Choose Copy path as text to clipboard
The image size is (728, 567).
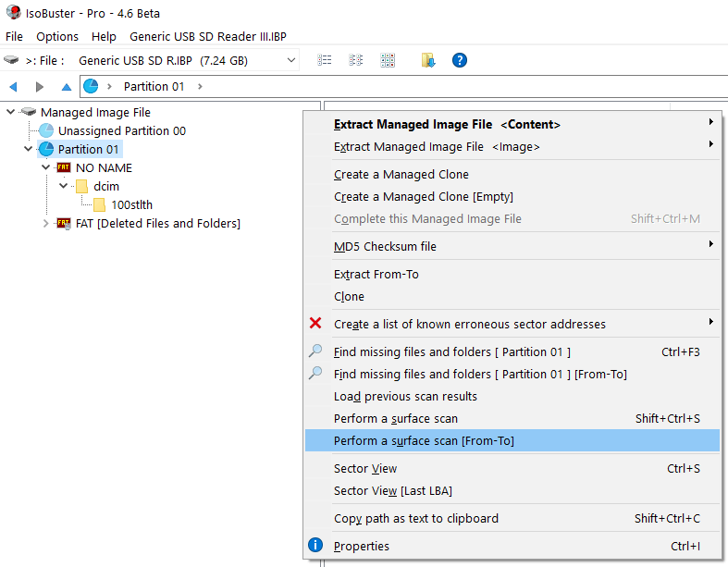[512, 519]
